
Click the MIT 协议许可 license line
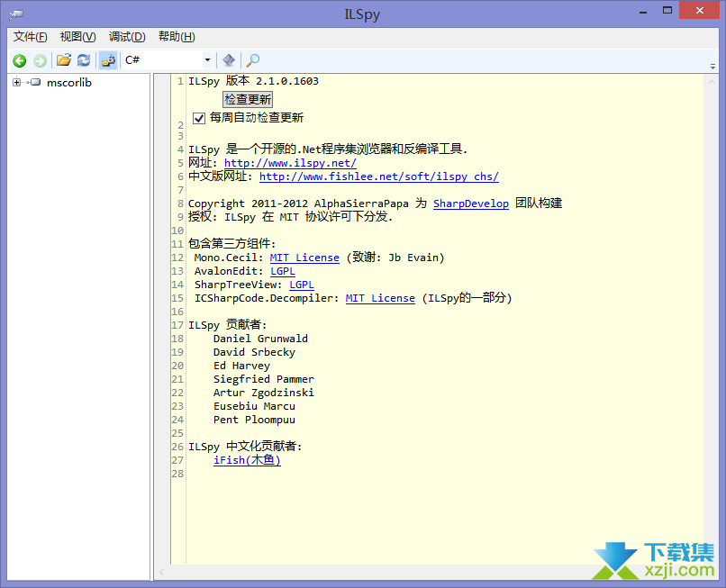290,217
